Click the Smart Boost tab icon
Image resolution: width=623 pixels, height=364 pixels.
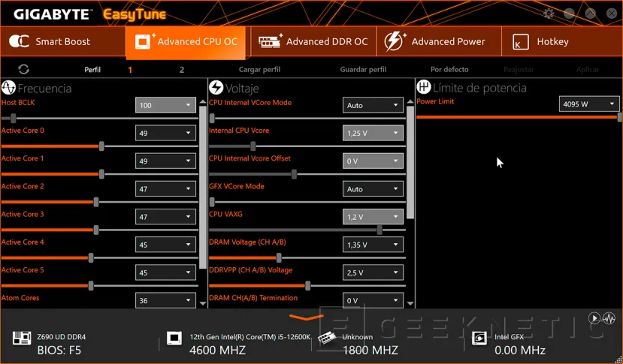[x=19, y=41]
